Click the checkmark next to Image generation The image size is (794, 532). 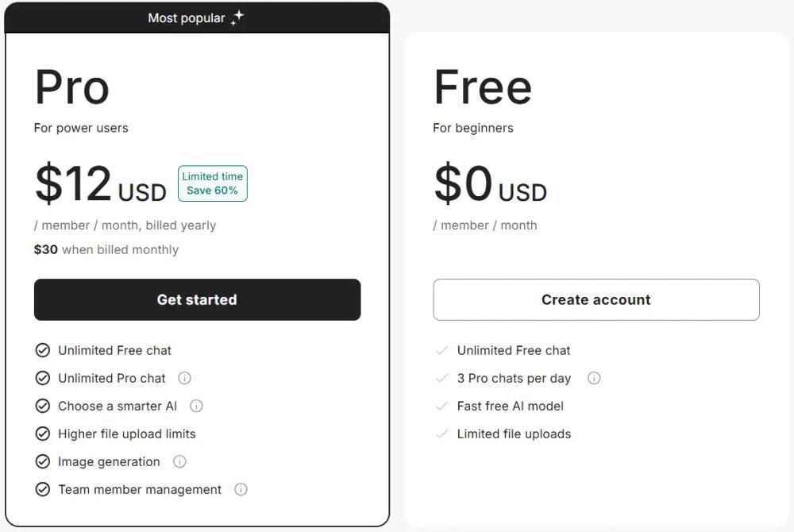click(x=43, y=461)
